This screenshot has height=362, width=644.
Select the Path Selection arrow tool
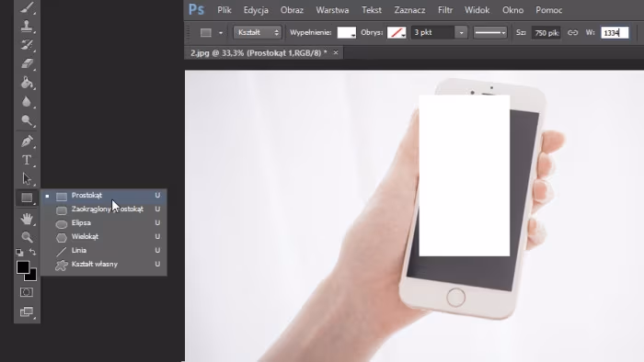click(27, 179)
